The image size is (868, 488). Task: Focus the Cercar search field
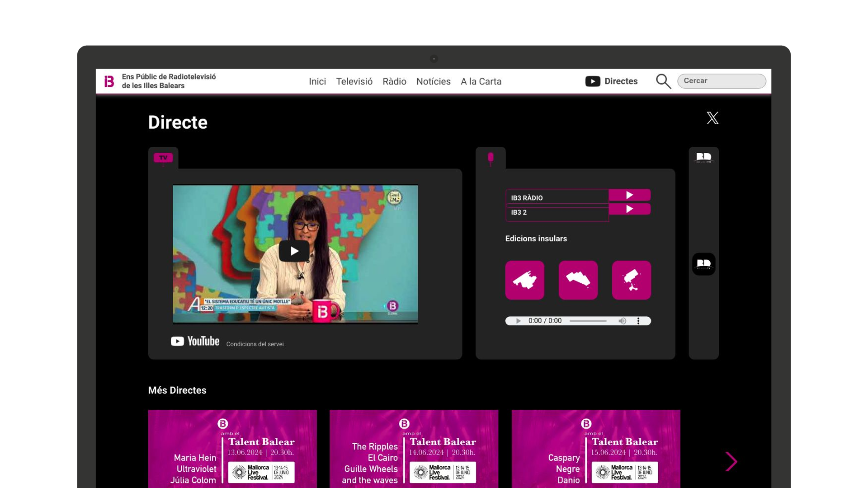(x=722, y=81)
